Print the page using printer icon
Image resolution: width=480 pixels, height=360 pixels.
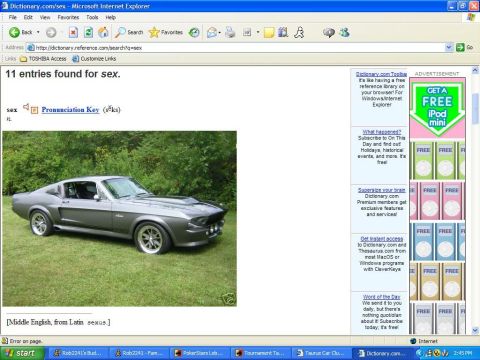tap(230, 32)
